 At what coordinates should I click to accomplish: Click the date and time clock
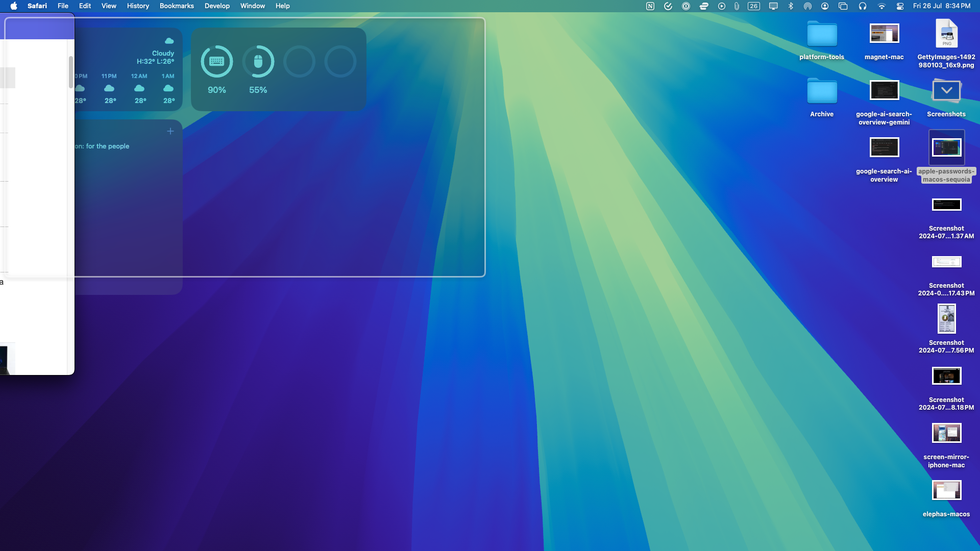[942, 6]
